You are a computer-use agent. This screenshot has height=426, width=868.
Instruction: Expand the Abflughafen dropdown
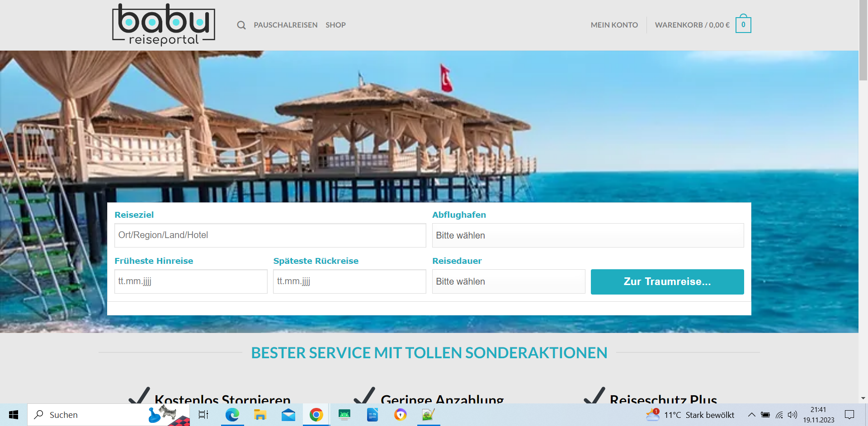point(588,235)
